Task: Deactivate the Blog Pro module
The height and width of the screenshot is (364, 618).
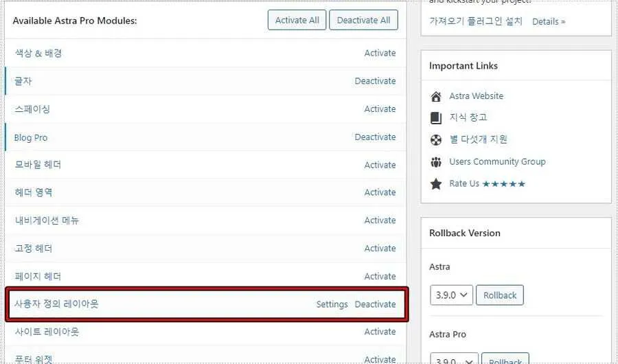Action: (375, 137)
